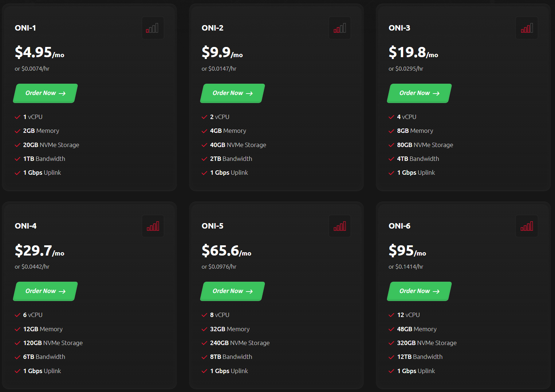Click the checkmark beside 6 vCPU

coord(17,315)
